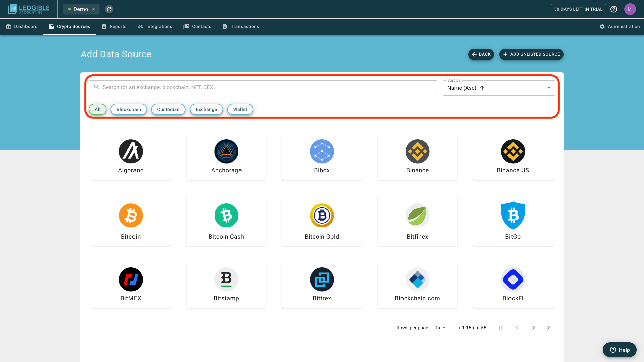Open the help question mark icon in header
The image size is (644, 362).
[614, 9]
